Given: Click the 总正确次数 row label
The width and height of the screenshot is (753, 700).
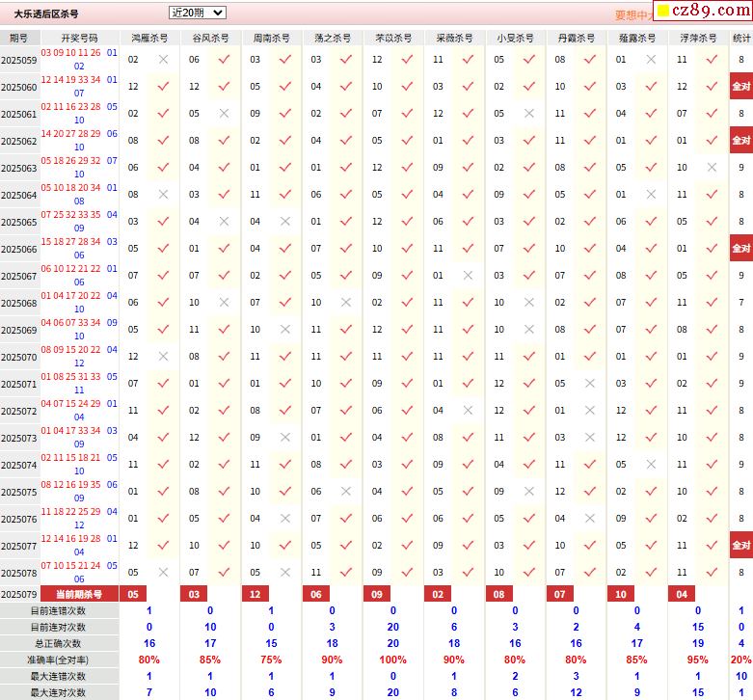Looking at the screenshot, I should [x=59, y=643].
